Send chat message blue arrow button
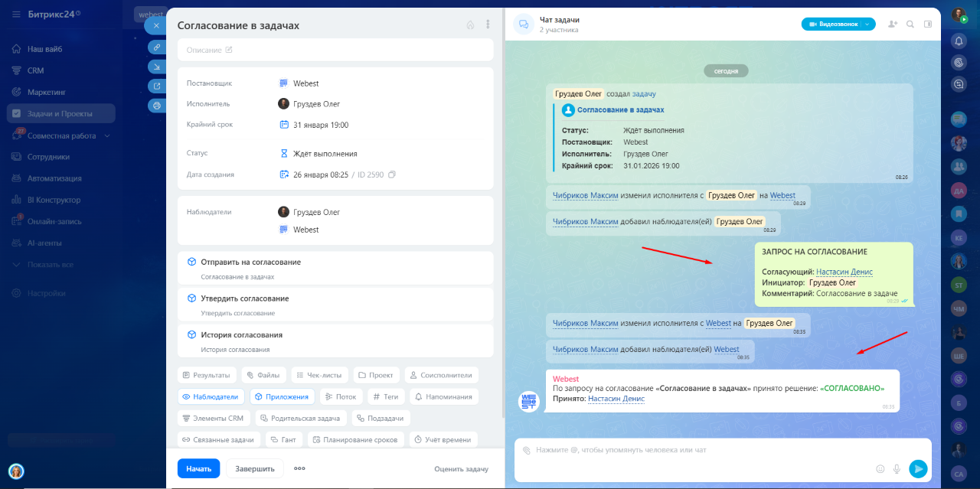 coord(918,468)
